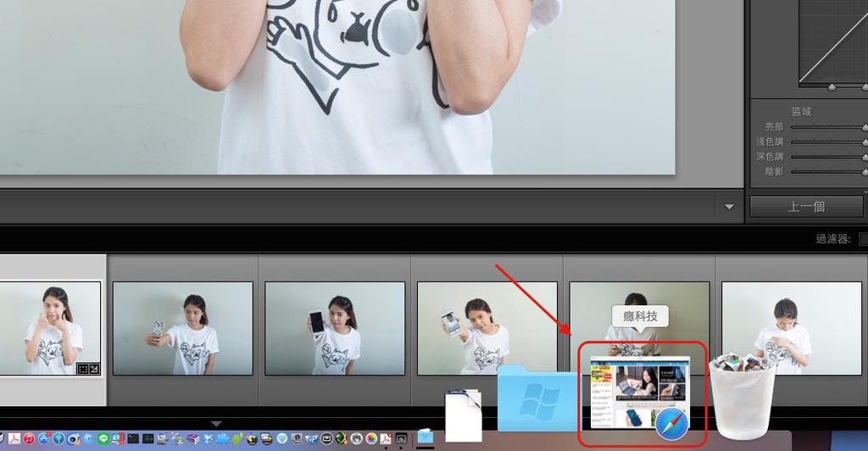Adjust the 陰影 slider
The image size is (868, 451).
(829, 172)
